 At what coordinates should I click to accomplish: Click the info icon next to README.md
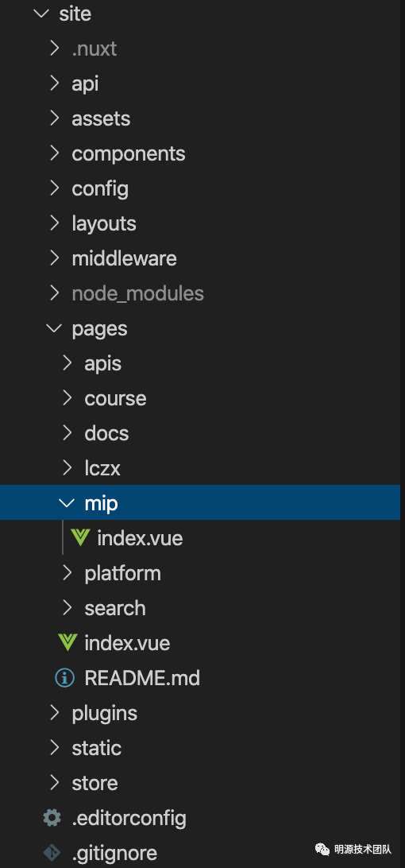pos(65,677)
